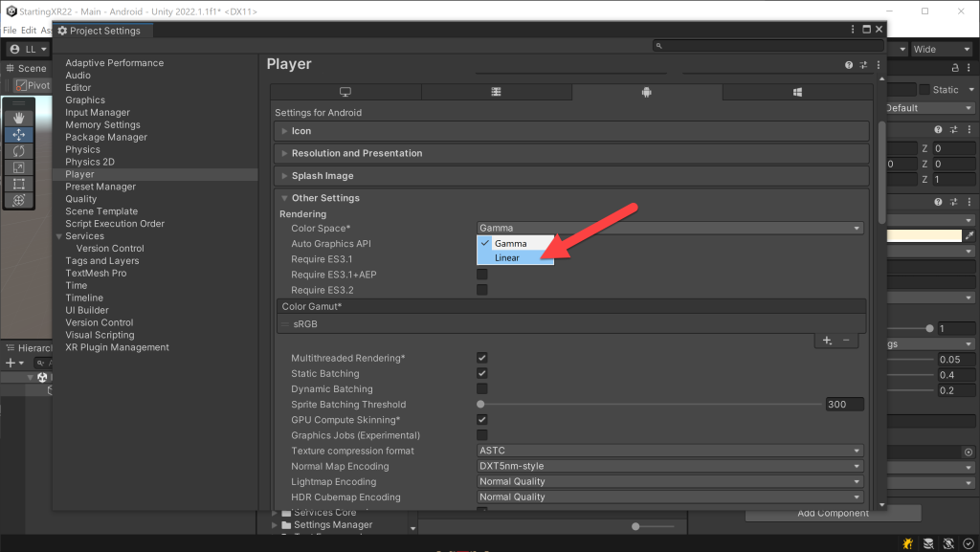The height and width of the screenshot is (552, 980).
Task: Add a Color Gamut entry with plus
Action: pos(827,341)
